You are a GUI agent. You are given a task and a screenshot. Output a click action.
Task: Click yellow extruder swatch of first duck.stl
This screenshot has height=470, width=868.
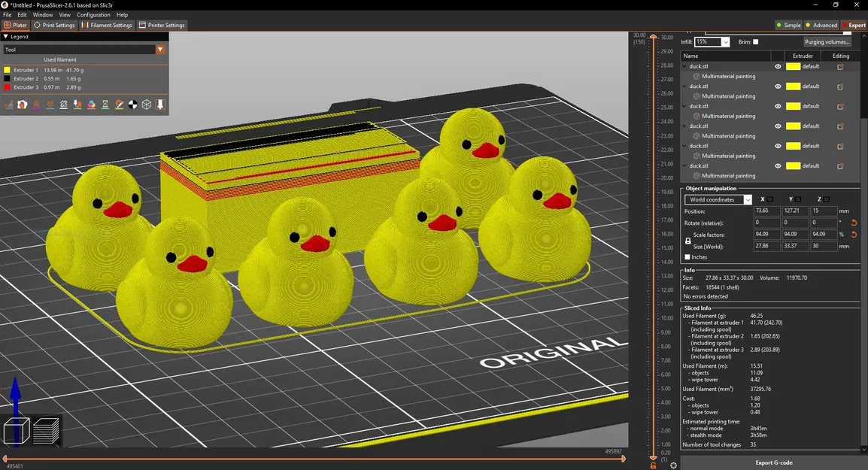pyautogui.click(x=794, y=66)
